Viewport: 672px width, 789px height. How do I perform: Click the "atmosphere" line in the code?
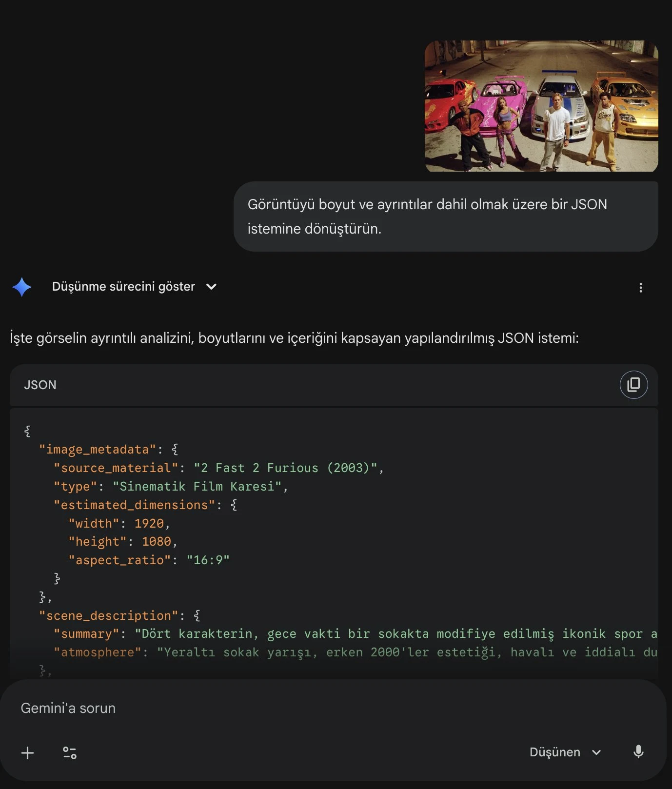click(341, 652)
